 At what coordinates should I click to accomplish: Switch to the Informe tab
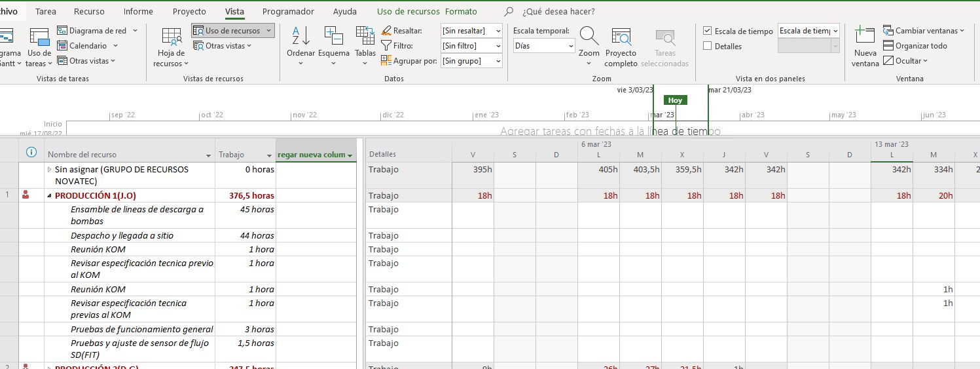pyautogui.click(x=138, y=11)
